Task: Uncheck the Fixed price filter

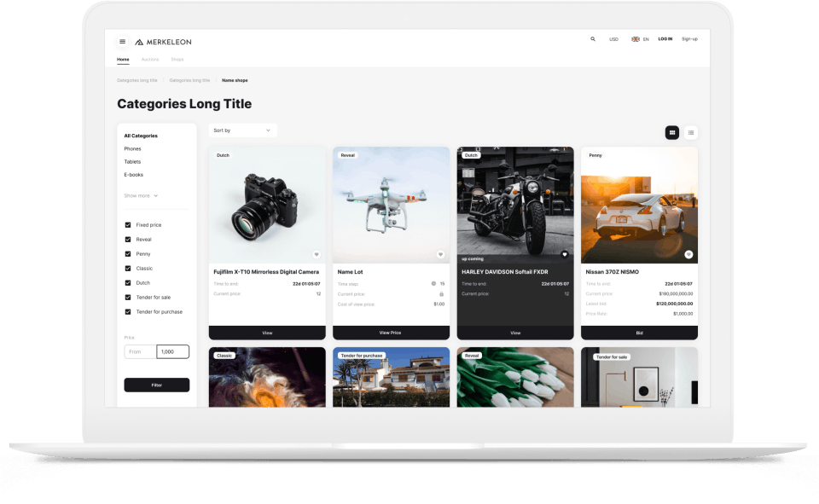Action: tap(128, 225)
